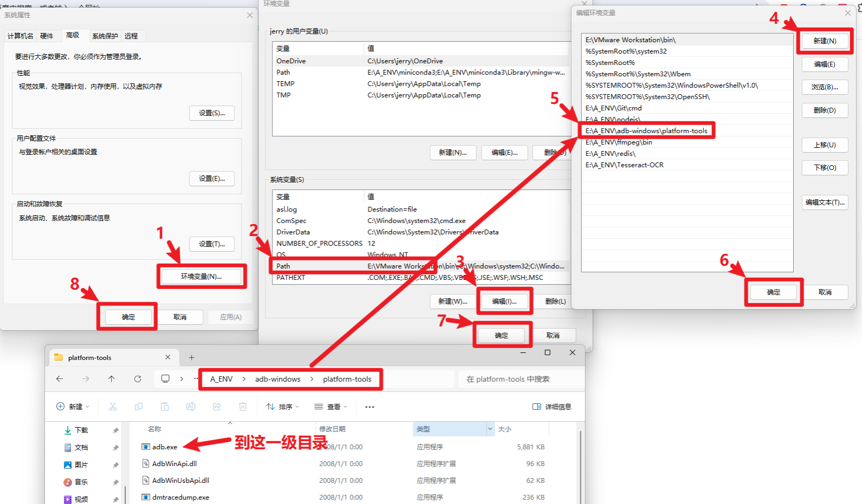Click 设置(E) under 用户配置文件
Screen dimensions: 862x504
pyautogui.click(x=212, y=179)
